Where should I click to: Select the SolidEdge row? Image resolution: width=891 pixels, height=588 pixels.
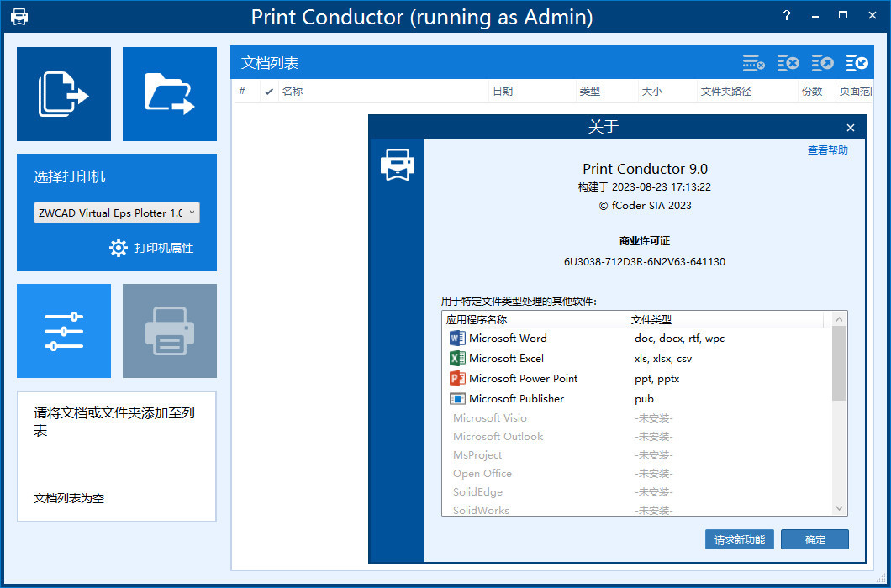click(x=635, y=492)
